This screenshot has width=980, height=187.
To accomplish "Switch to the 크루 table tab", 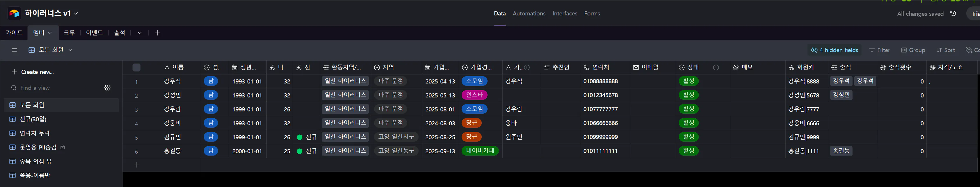I will [x=69, y=33].
